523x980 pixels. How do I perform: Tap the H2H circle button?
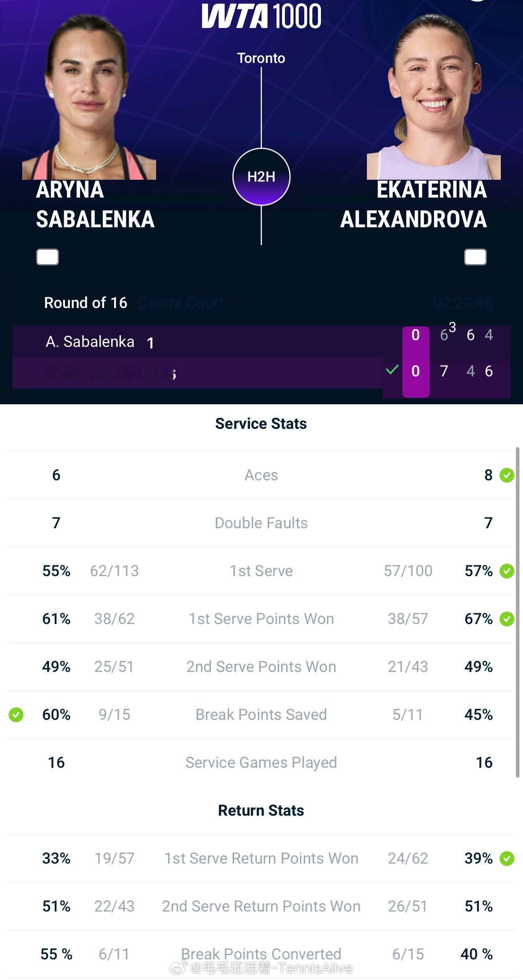(x=261, y=177)
